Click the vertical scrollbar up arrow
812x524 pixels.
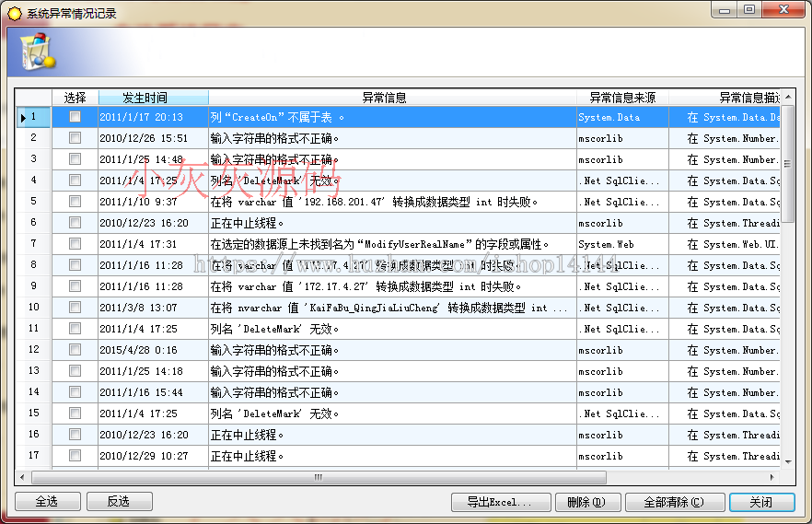788,97
